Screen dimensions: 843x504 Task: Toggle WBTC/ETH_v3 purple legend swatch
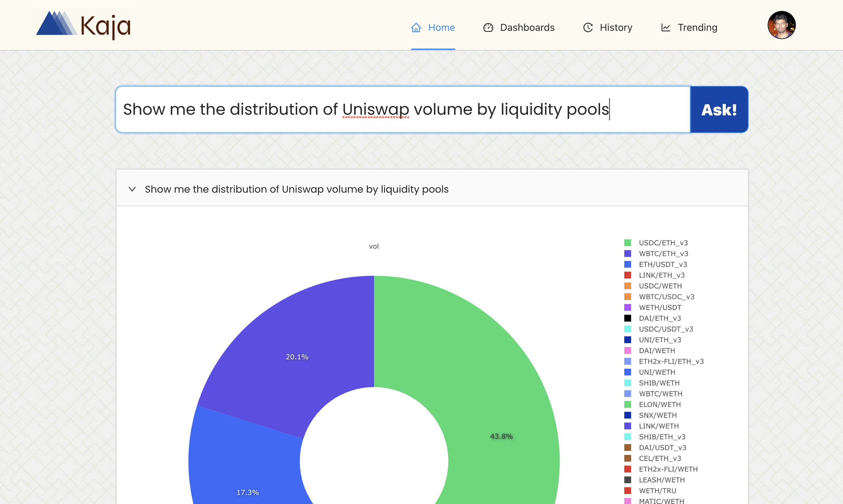[x=628, y=254]
